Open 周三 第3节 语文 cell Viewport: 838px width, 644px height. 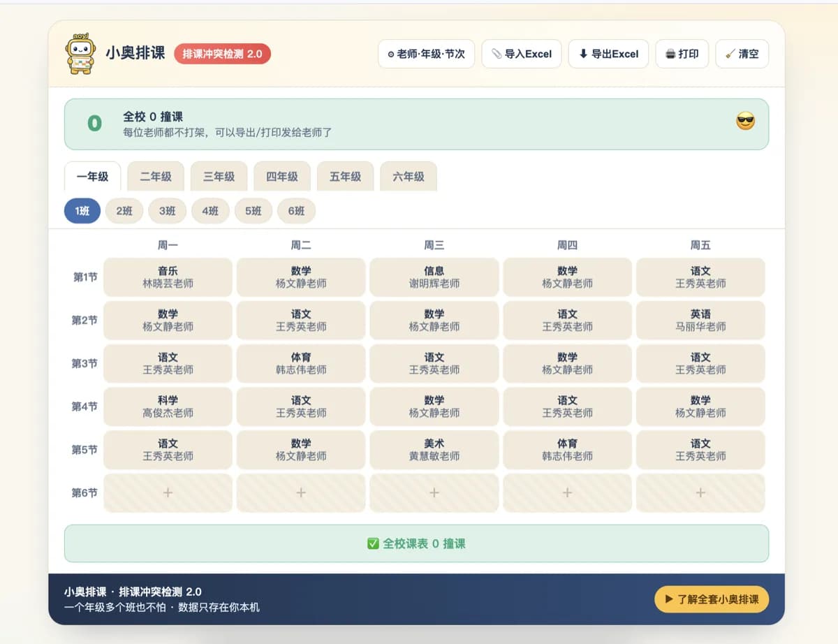point(434,363)
